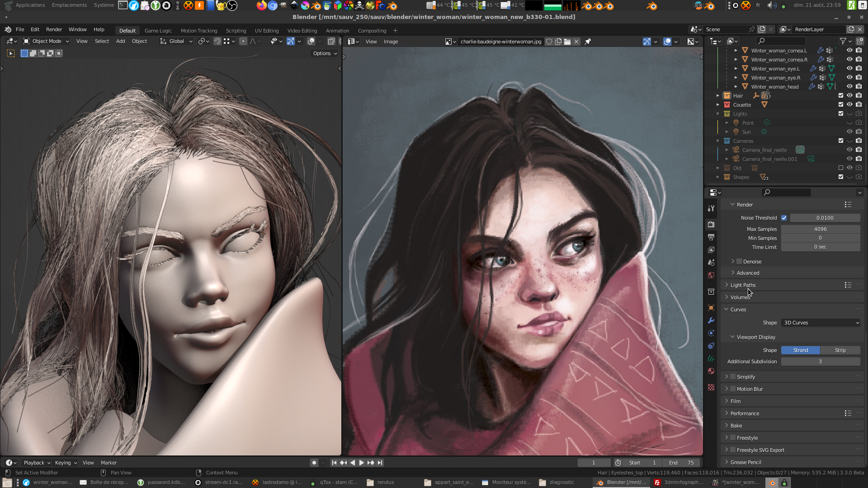The image size is (868, 488).
Task: Switch to the Scripting workspace tab
Action: point(236,31)
